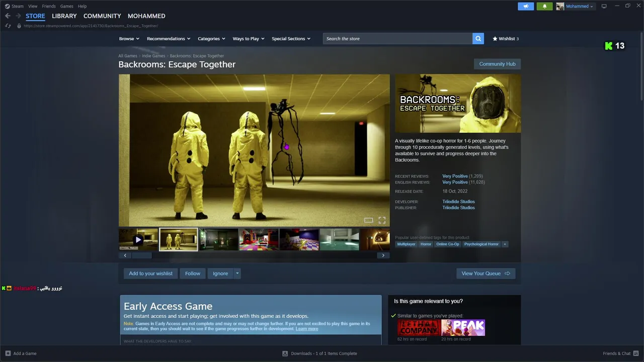Open the Learn more link
This screenshot has height=362, width=644.
[307, 329]
